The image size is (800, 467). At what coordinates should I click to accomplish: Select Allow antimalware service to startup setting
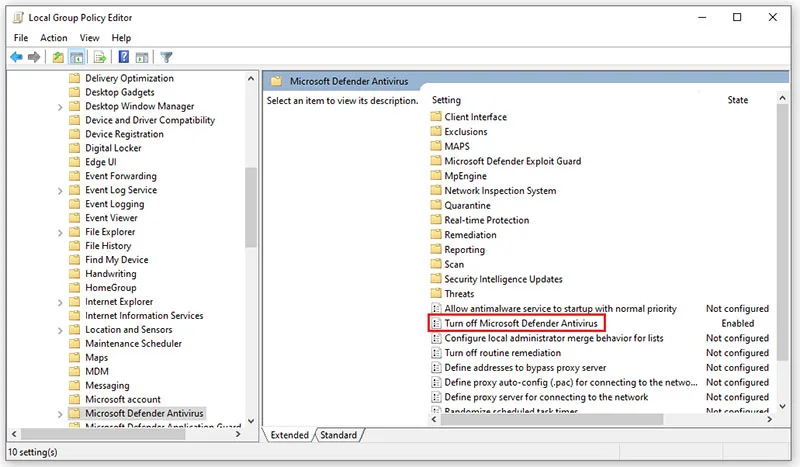click(560, 308)
